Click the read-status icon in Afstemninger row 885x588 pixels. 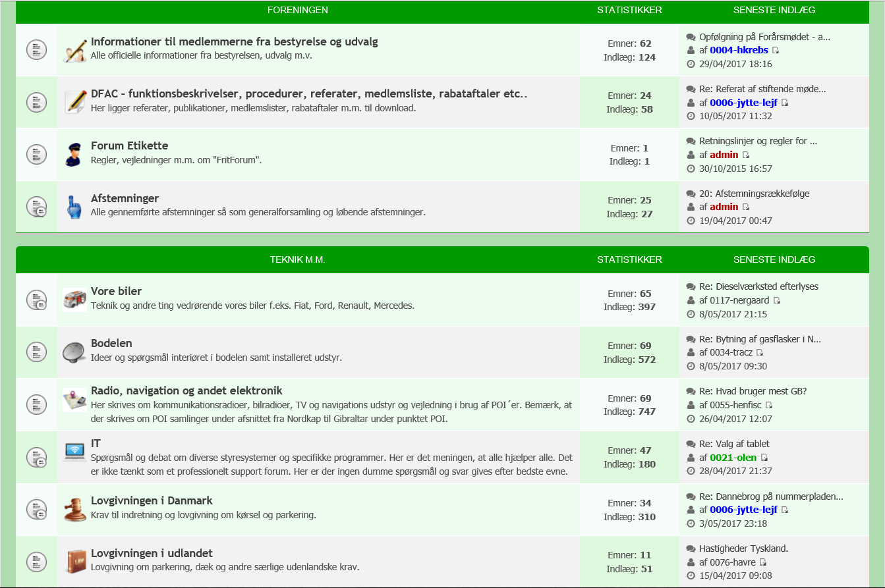pyautogui.click(x=36, y=207)
